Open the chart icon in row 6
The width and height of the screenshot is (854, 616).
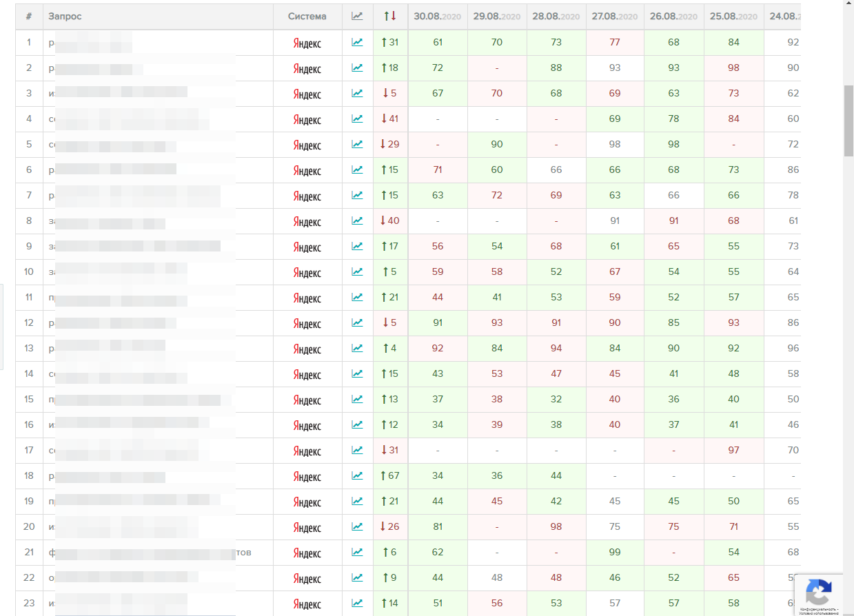(357, 170)
